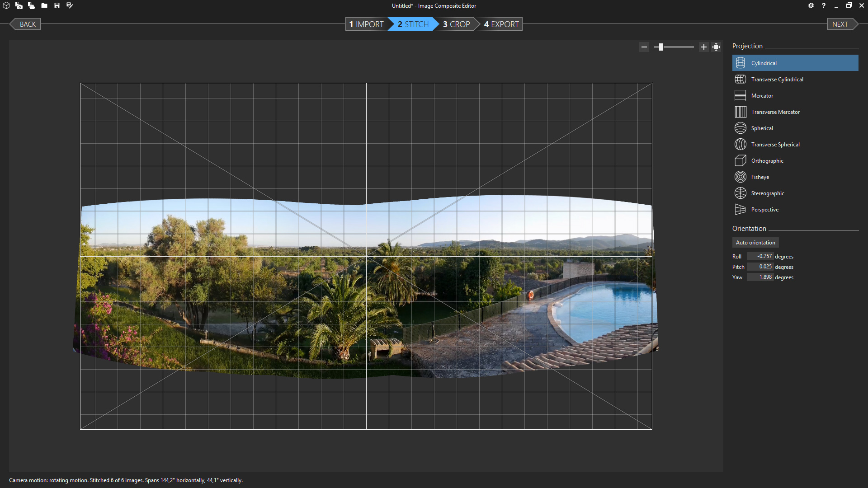Return to the Import stage
Viewport: 868px width, 488px height.
click(366, 24)
